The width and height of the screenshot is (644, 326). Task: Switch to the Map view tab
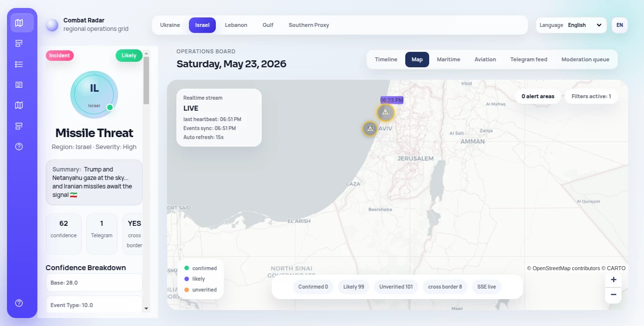417,59
